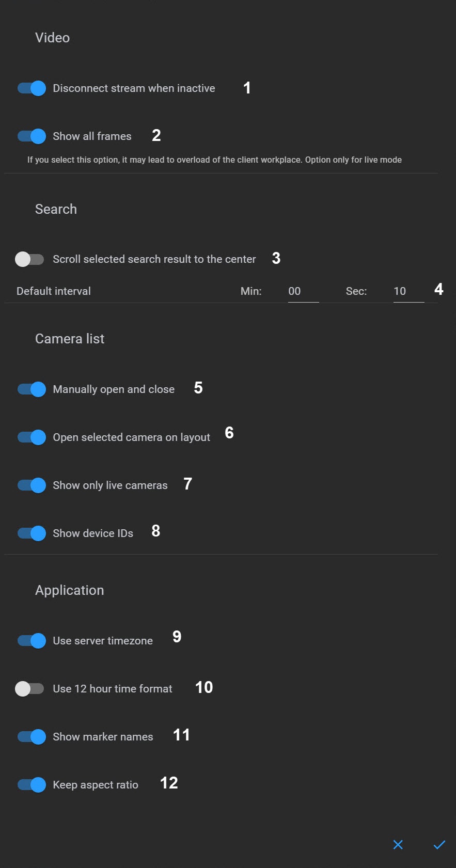This screenshot has width=456, height=868.
Task: Toggle Use server timezone switch
Action: point(32,641)
